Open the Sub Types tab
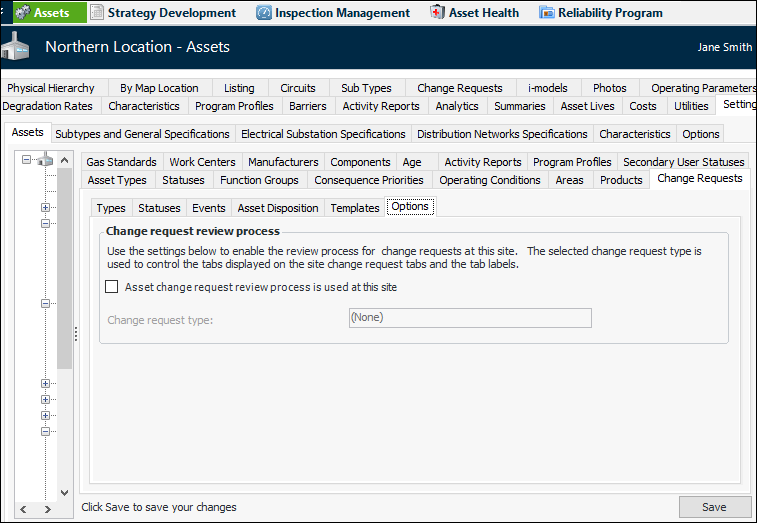Screen dimensions: 757x523 click(x=366, y=88)
